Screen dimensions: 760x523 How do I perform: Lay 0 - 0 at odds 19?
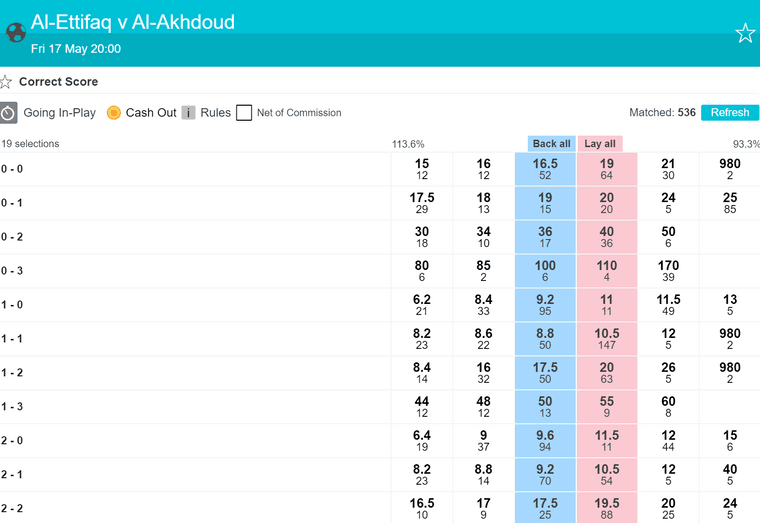point(607,169)
